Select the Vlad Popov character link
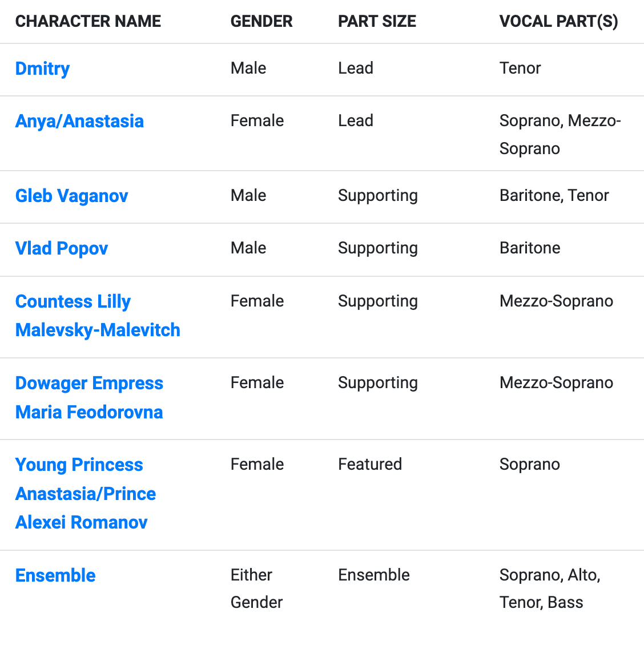 [61, 248]
